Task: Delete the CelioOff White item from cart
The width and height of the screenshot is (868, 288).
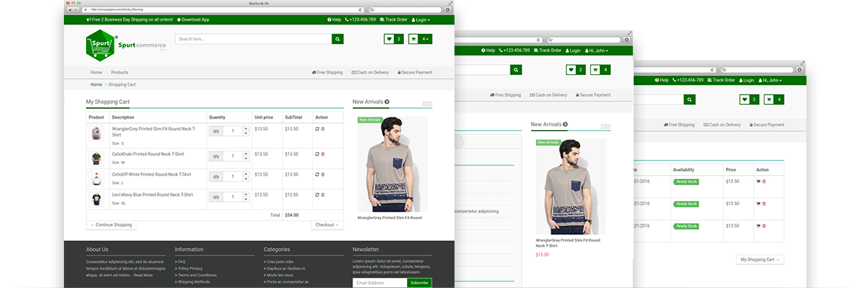Action: coord(324,174)
